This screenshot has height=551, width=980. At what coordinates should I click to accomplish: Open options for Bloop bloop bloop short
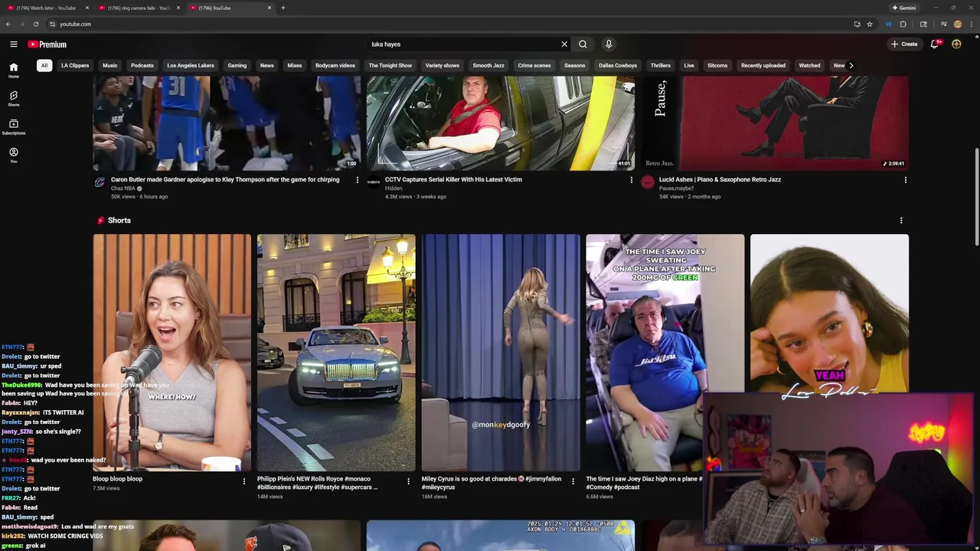[244, 481]
